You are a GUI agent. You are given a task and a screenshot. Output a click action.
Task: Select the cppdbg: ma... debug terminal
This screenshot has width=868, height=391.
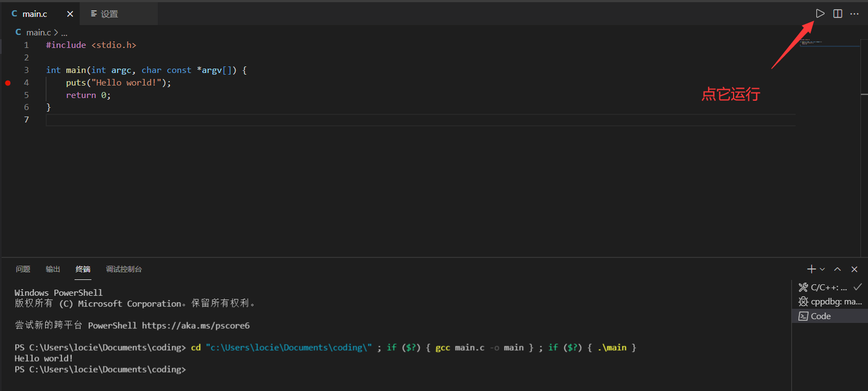[832, 301]
